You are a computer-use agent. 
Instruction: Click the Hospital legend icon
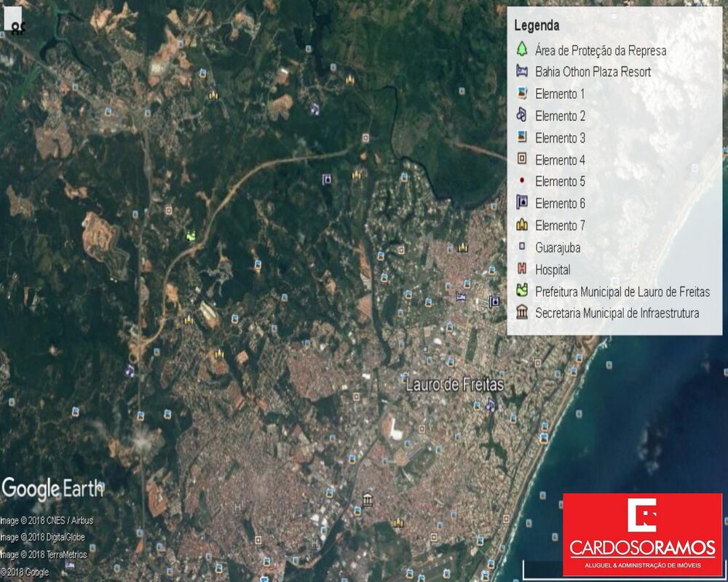(x=522, y=268)
